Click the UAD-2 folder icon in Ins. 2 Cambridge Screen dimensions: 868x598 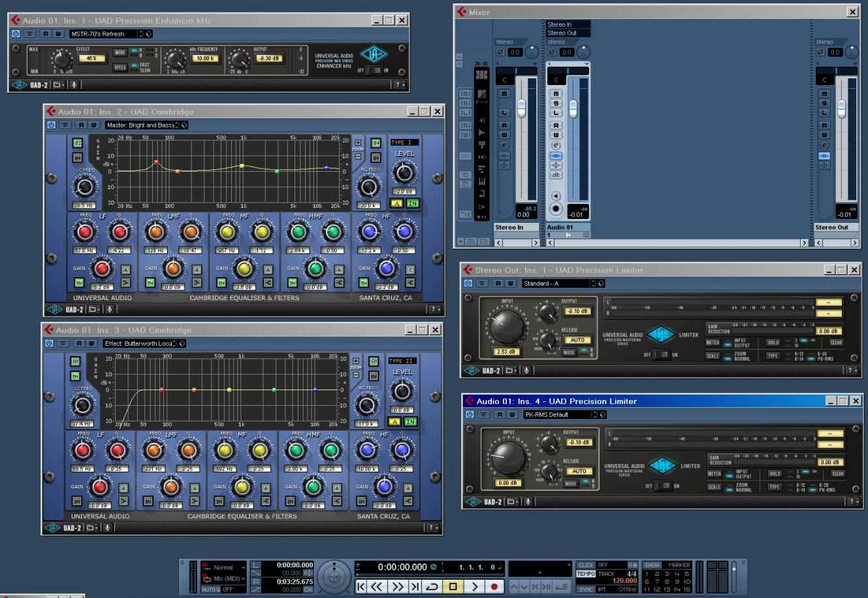[x=95, y=309]
